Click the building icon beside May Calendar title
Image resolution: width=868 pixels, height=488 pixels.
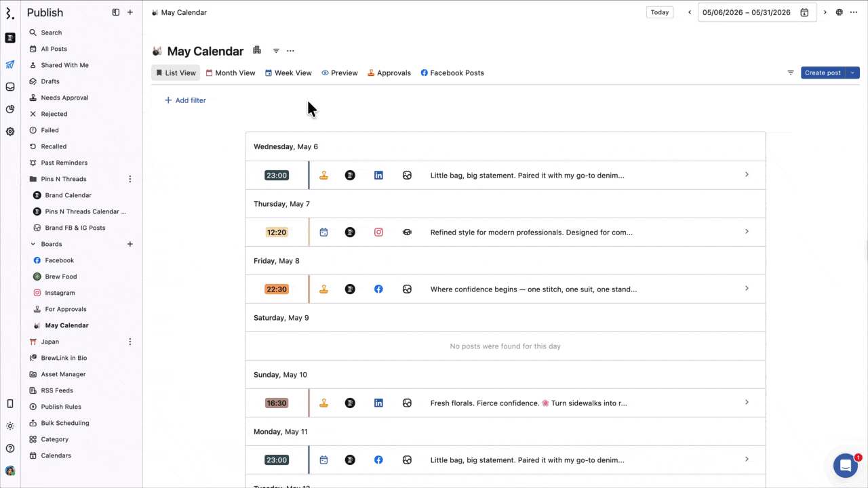click(x=257, y=50)
